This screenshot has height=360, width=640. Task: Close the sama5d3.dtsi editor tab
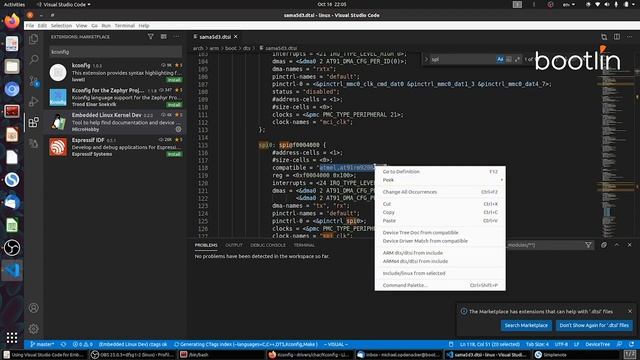coord(236,37)
